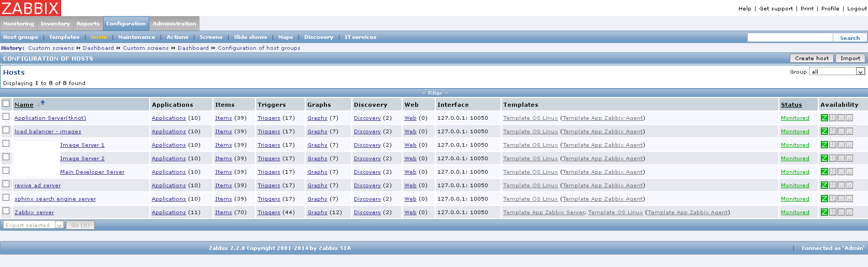The height and width of the screenshot is (267, 868).
Task: Open the IT services submenu
Action: (x=361, y=37)
